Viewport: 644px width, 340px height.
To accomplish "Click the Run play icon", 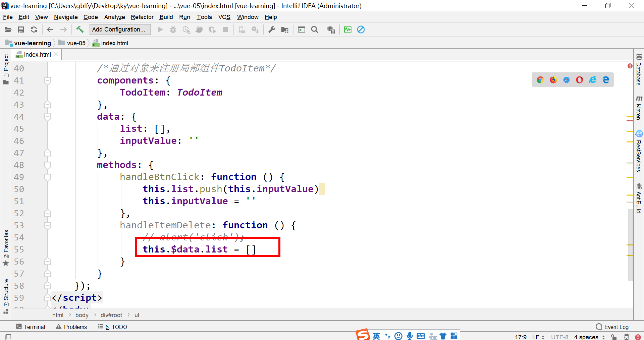I will pyautogui.click(x=160, y=30).
